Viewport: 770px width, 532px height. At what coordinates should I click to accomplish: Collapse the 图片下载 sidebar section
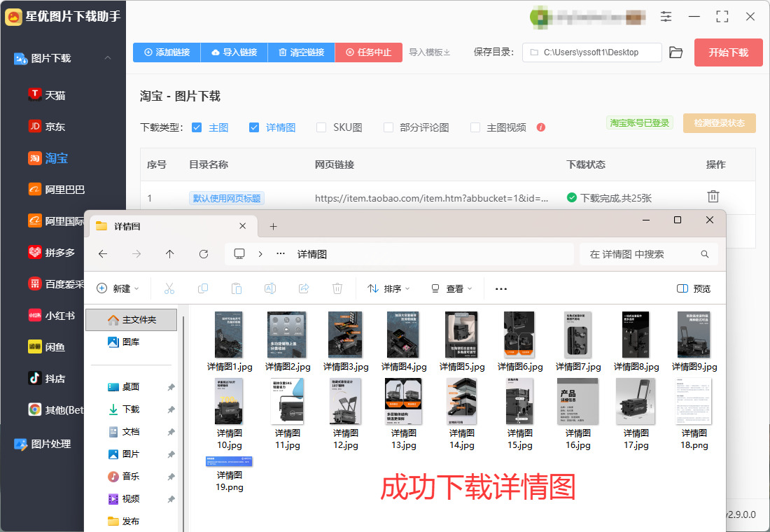point(108,58)
